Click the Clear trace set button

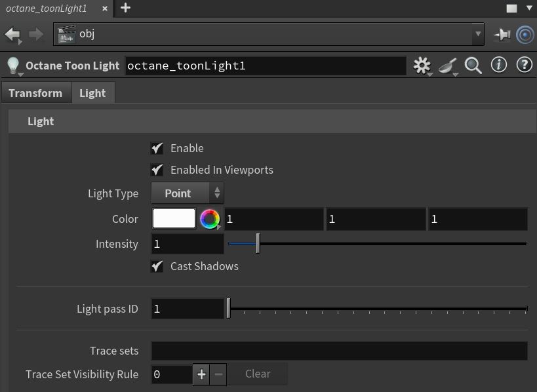pyautogui.click(x=258, y=374)
